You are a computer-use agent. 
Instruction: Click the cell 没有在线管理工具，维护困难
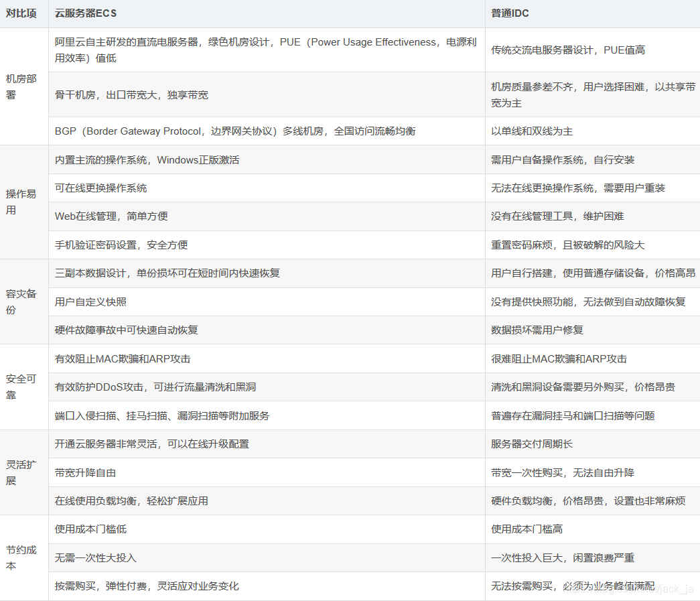(x=593, y=216)
